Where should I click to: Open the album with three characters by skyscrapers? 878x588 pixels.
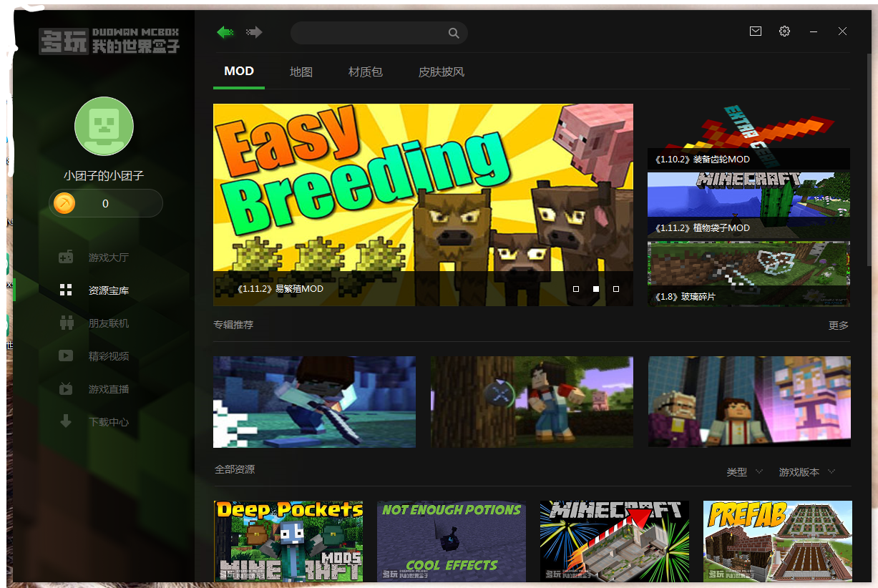pyautogui.click(x=749, y=402)
